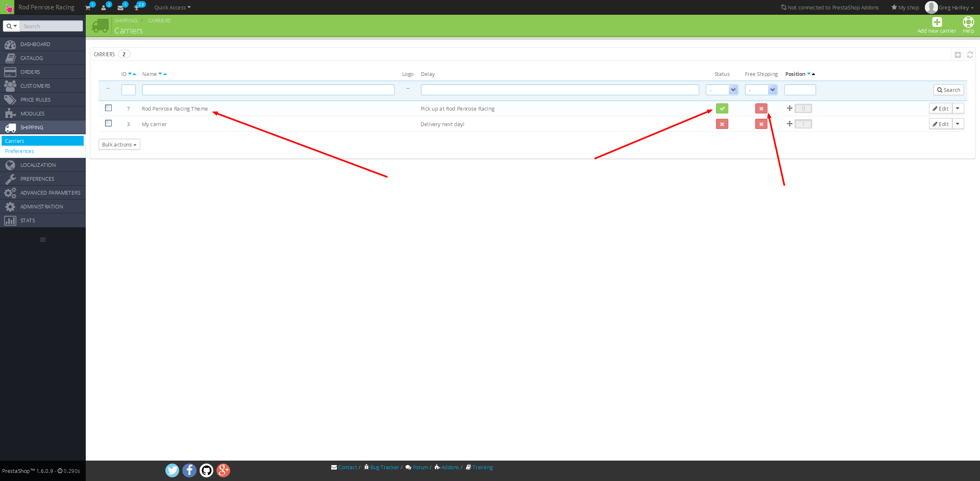Click the Add new carrier icon
980x481 pixels.
point(937,22)
